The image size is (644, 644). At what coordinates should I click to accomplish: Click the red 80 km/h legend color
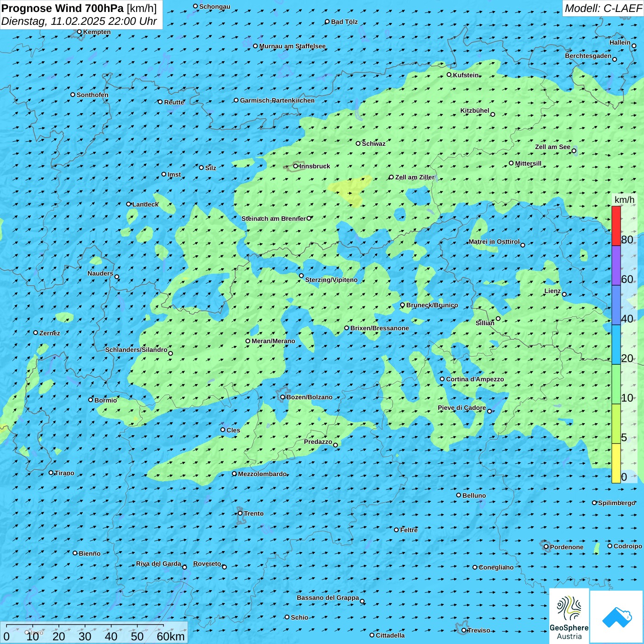(616, 226)
